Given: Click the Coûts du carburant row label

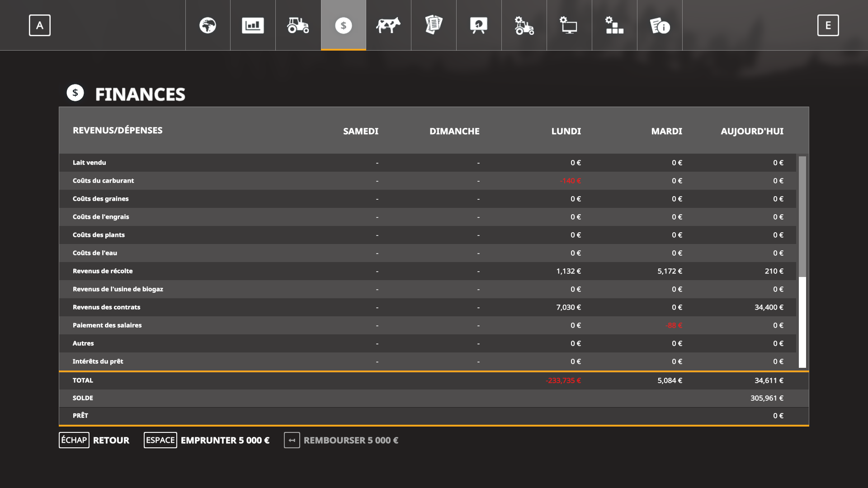Looking at the screenshot, I should pos(104,181).
